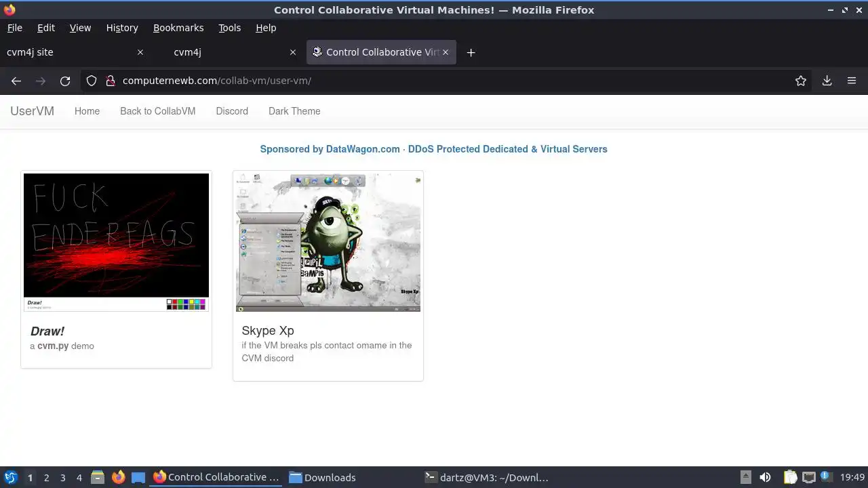Switch to virtual desktop 3

pyautogui.click(x=62, y=477)
